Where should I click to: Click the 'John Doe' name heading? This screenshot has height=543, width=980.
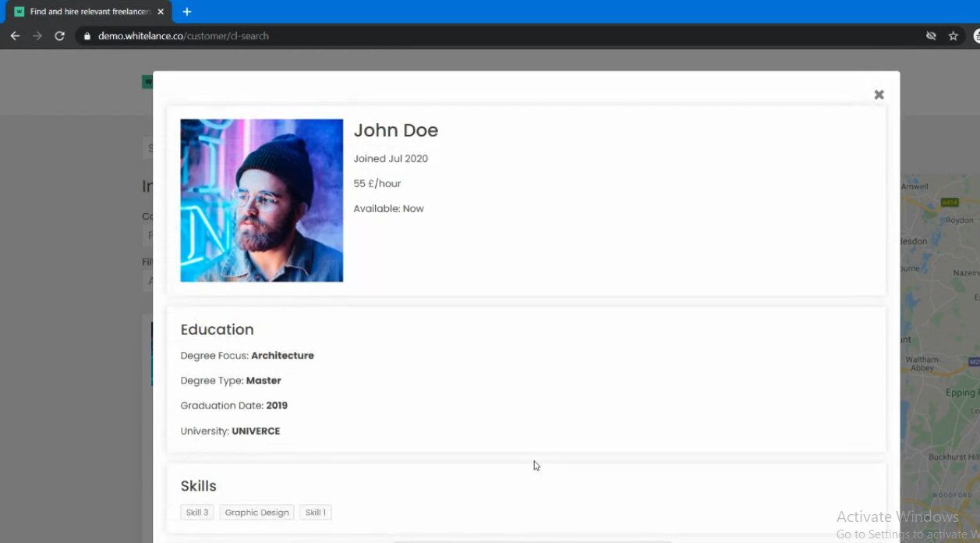coord(396,130)
